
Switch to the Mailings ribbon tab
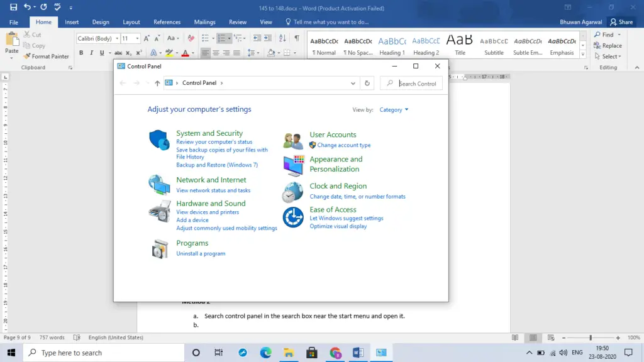coord(204,22)
